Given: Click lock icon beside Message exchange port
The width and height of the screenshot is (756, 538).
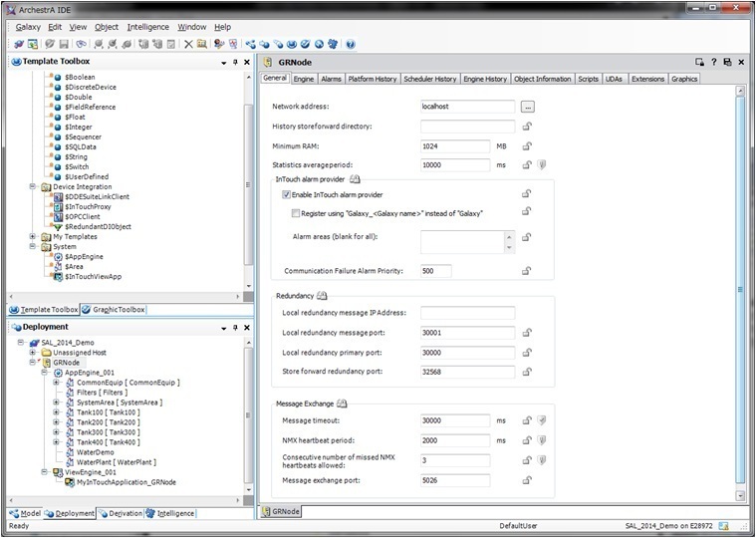Looking at the screenshot, I should [526, 479].
